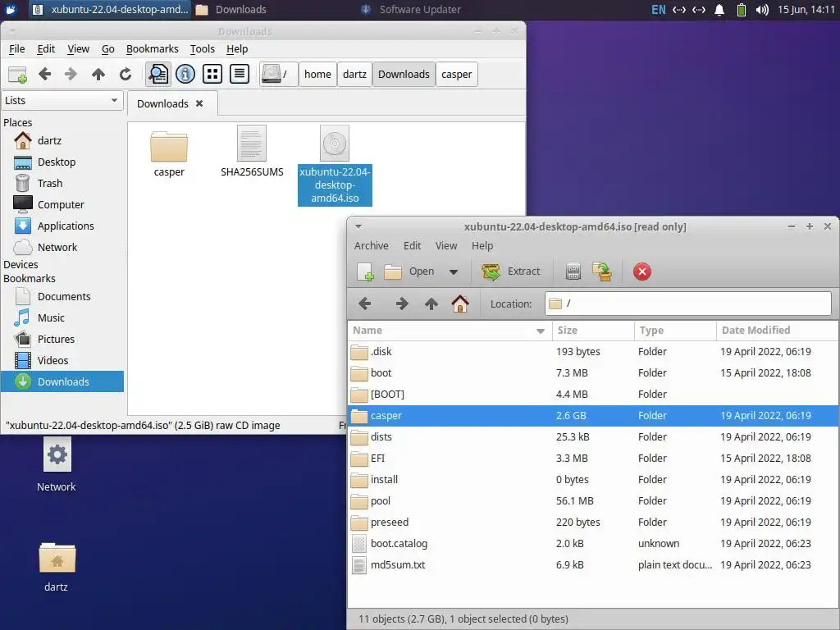Click the dartz path breadcrumb
The height and width of the screenshot is (630, 840).
(x=354, y=74)
